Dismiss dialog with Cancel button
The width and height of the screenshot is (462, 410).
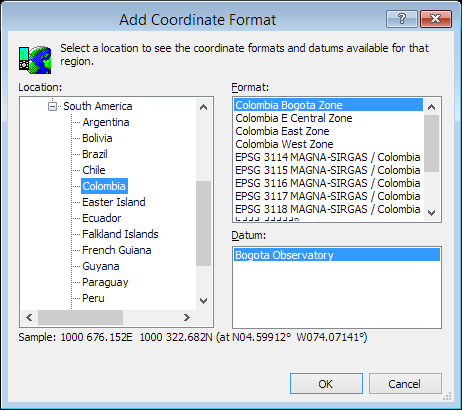pos(405,384)
